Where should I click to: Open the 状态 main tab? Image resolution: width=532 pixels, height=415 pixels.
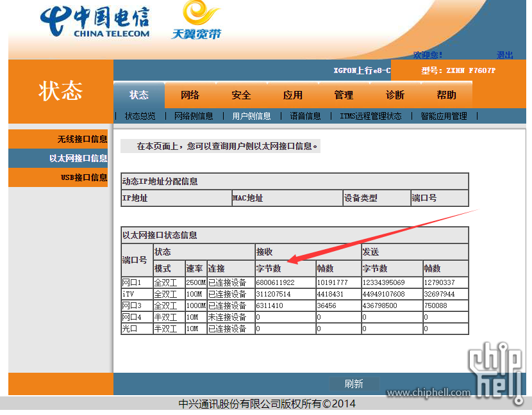[x=139, y=95]
